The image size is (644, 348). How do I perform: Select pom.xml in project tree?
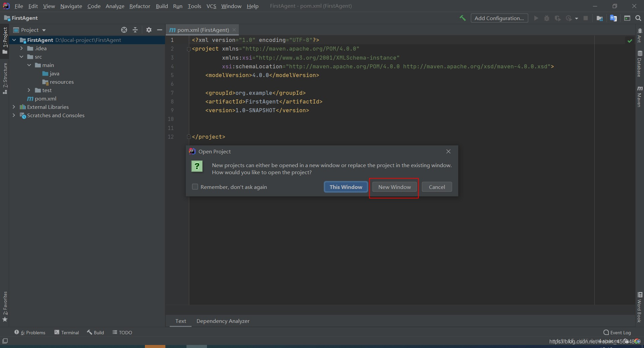coord(42,98)
